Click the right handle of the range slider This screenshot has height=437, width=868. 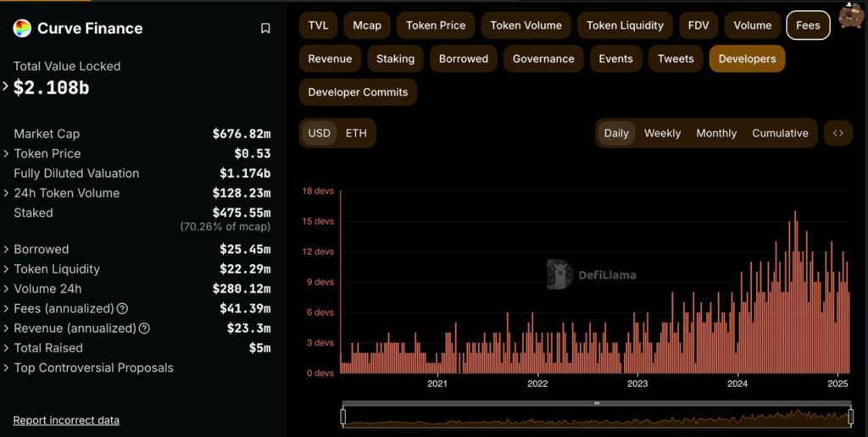[x=851, y=417]
